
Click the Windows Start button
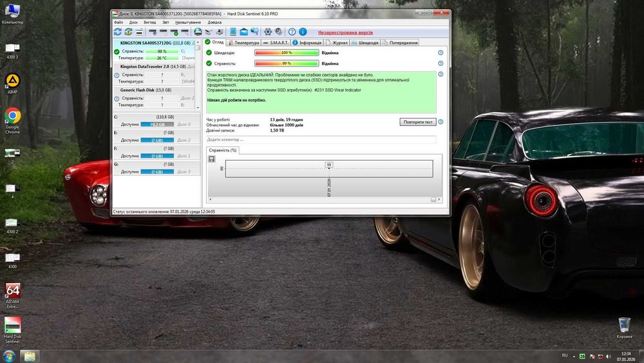(8, 356)
